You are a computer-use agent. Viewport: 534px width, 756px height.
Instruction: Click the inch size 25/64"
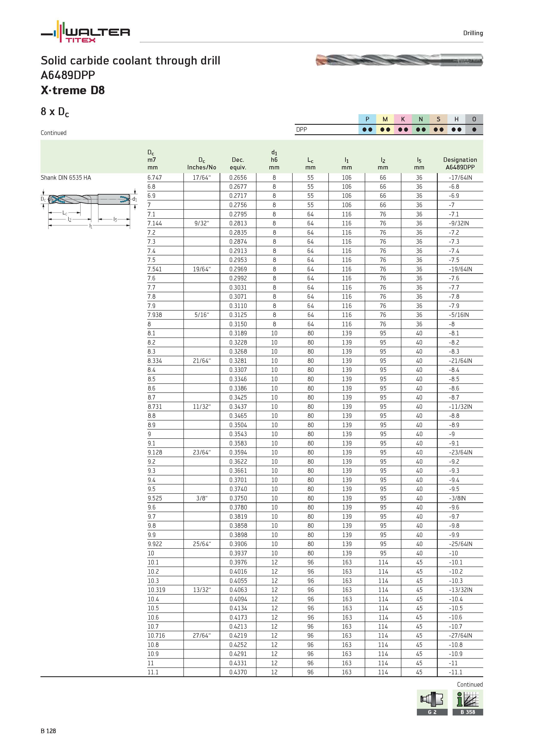(202, 544)
